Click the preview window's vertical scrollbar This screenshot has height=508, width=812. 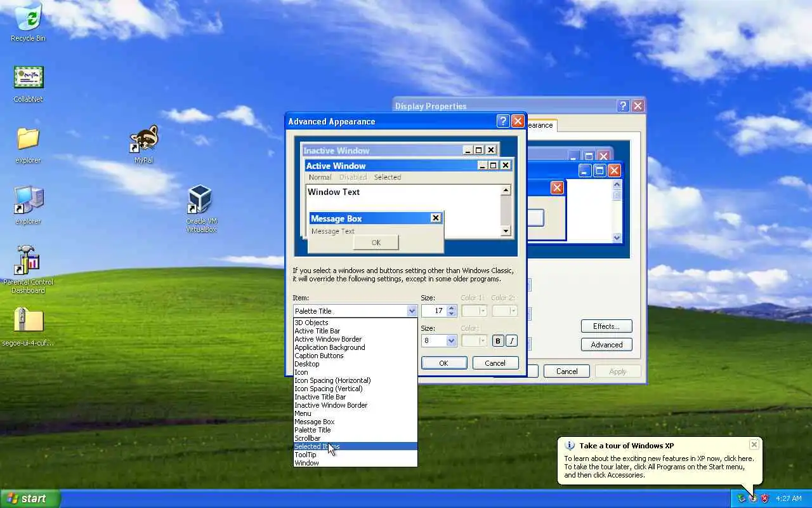click(506, 211)
